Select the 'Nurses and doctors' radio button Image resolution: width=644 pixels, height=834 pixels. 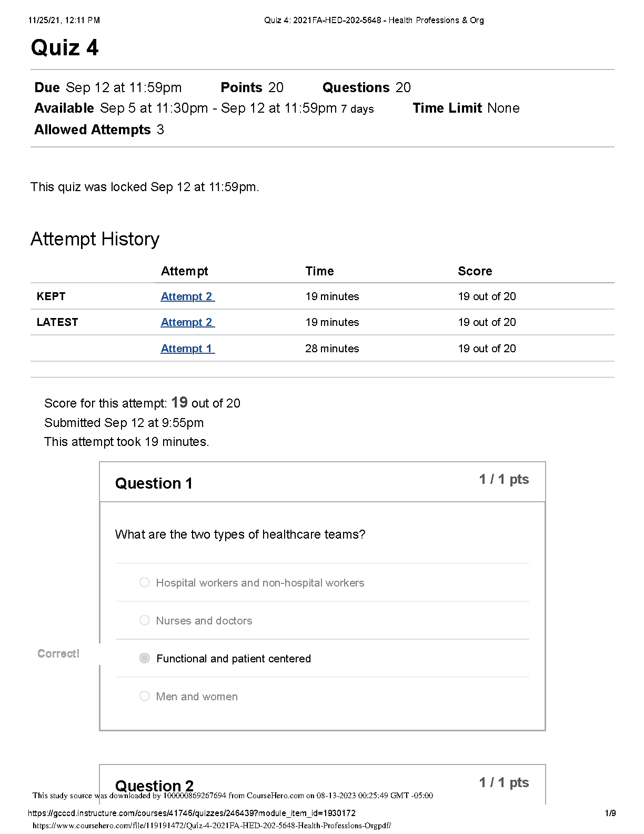[x=145, y=620]
